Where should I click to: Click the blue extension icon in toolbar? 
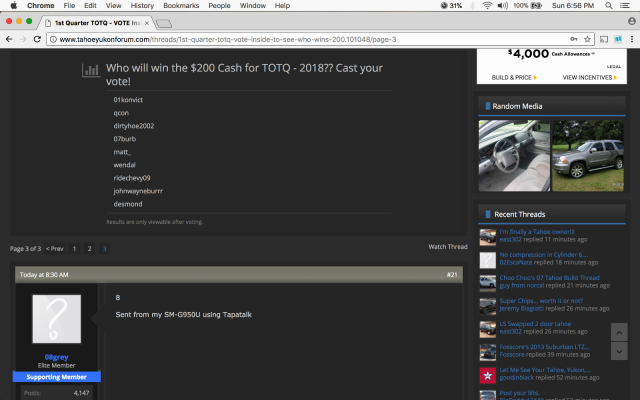click(x=618, y=39)
